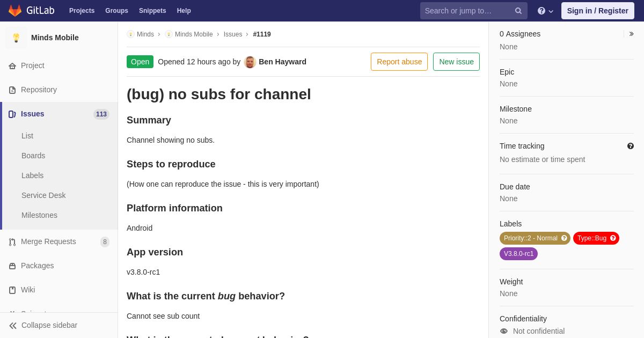
Task: Click the "Steps to reproduce" heading
Action: (171, 164)
